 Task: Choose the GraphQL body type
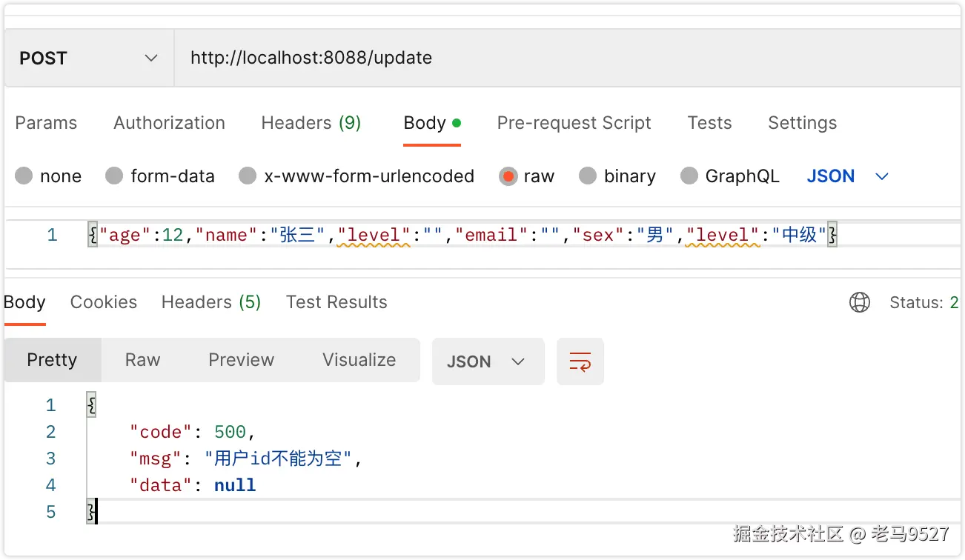tap(689, 176)
